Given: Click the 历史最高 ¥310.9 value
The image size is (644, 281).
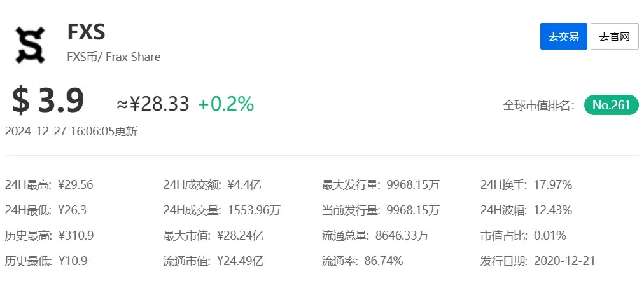Looking at the screenshot, I should coord(75,236).
